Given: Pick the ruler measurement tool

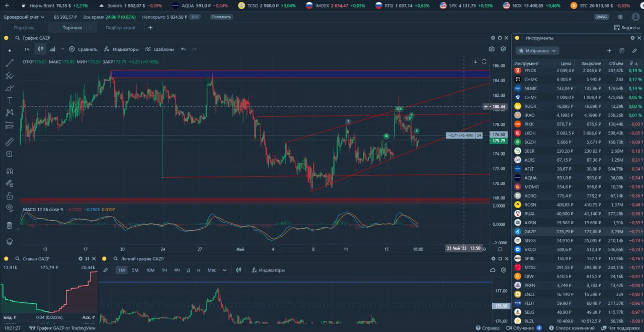Looking at the screenshot, I should click(x=10, y=142).
